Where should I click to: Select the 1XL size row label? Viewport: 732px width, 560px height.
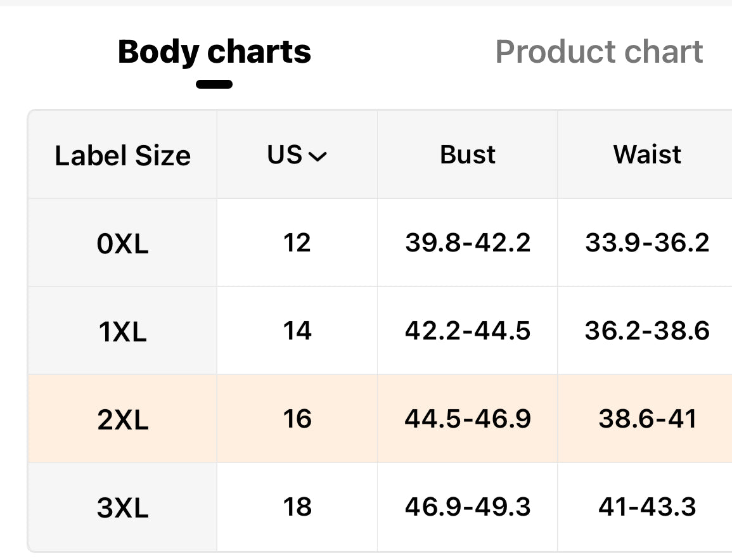pyautogui.click(x=122, y=331)
